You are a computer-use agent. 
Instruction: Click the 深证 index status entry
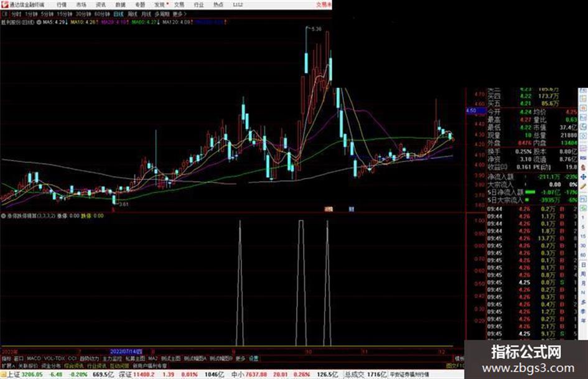pos(171,374)
